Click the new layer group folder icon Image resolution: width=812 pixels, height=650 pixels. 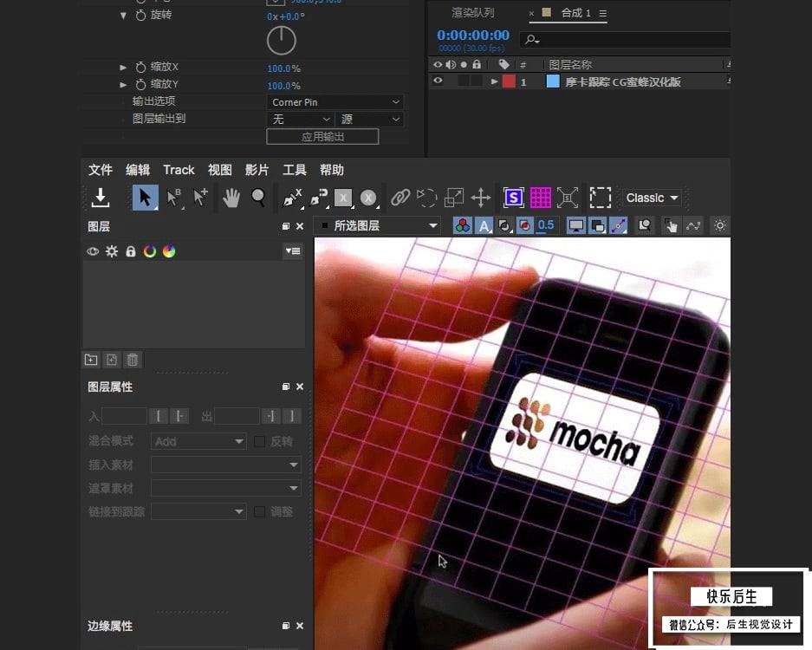tap(91, 360)
